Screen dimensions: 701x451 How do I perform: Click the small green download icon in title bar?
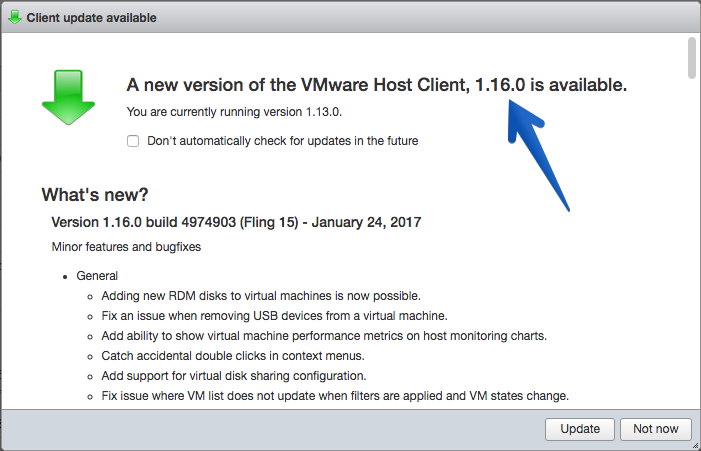[x=15, y=17]
